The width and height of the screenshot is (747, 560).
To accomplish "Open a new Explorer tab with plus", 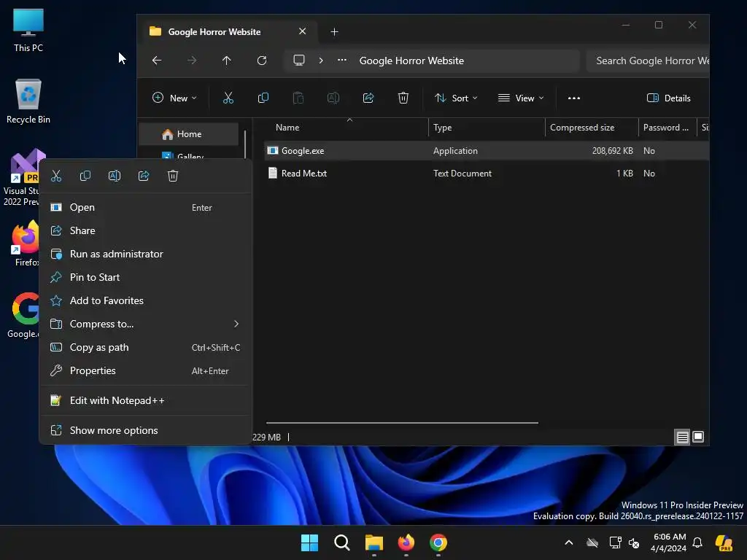I will pos(334,32).
